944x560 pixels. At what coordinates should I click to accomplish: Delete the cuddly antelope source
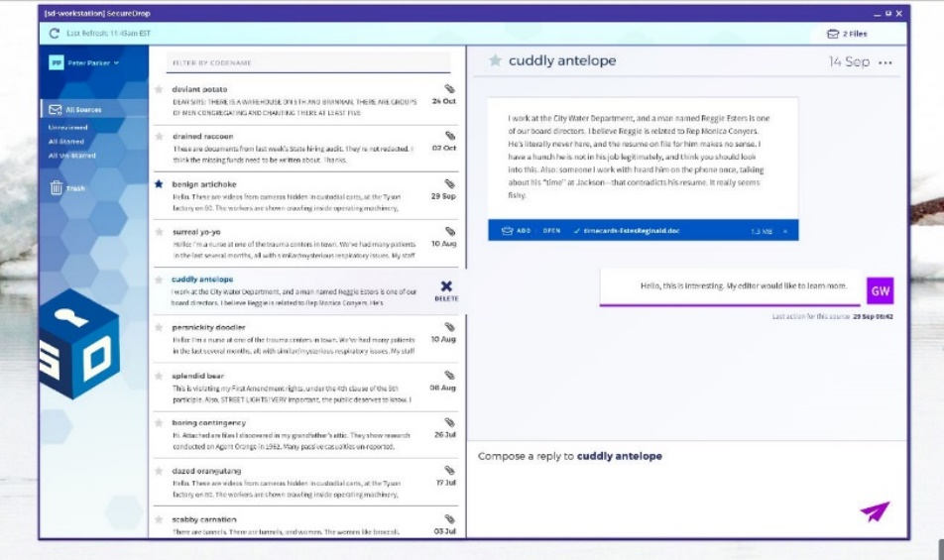[446, 290]
